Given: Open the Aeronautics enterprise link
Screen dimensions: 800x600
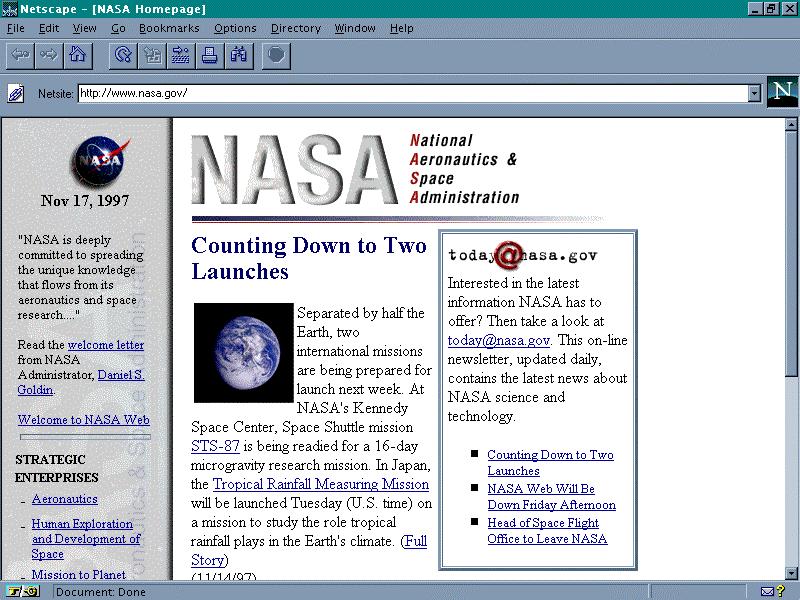Looking at the screenshot, I should 65,499.
